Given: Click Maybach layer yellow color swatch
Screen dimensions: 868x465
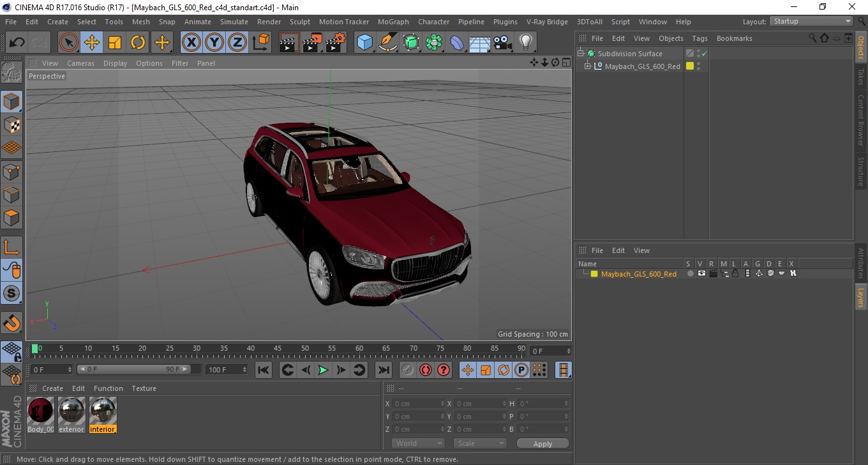Looking at the screenshot, I should (x=594, y=274).
